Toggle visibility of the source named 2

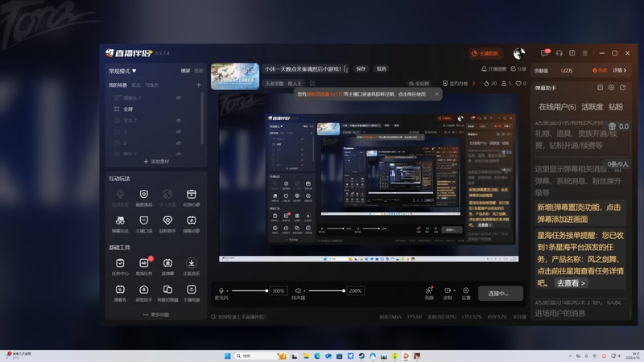tap(179, 143)
